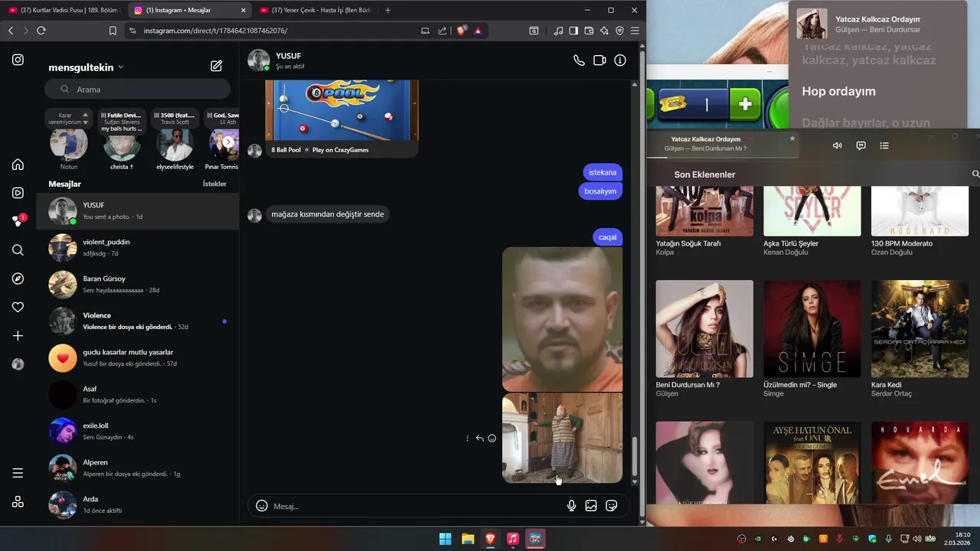Open İstekler message requests

[214, 184]
